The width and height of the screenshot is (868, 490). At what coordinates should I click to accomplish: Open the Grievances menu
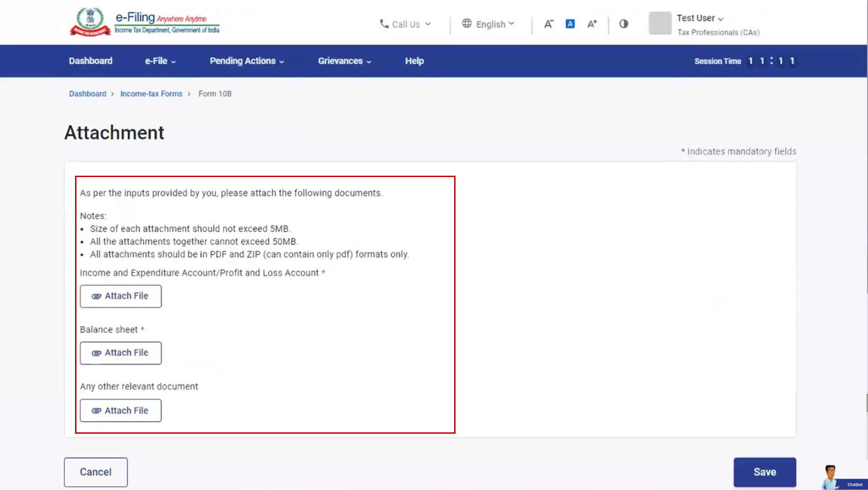[344, 61]
